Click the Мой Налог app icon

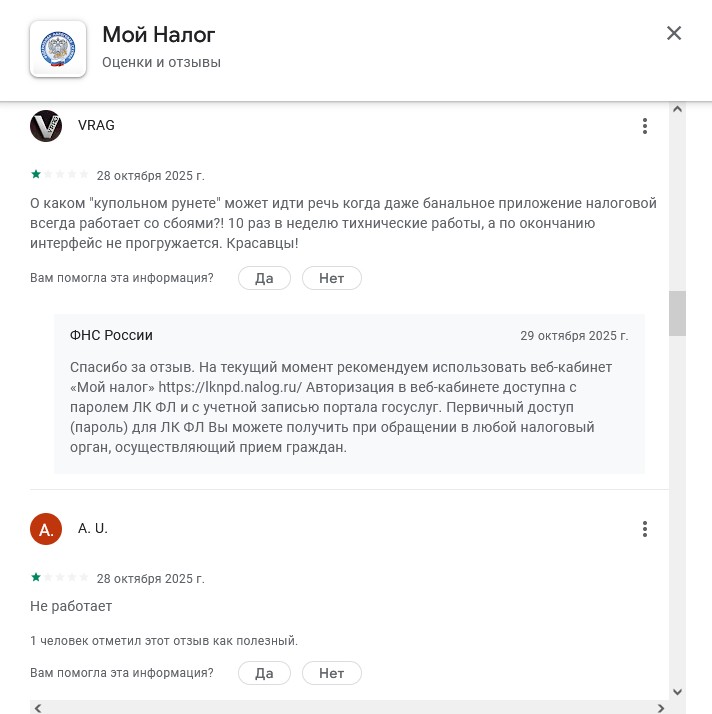57,48
